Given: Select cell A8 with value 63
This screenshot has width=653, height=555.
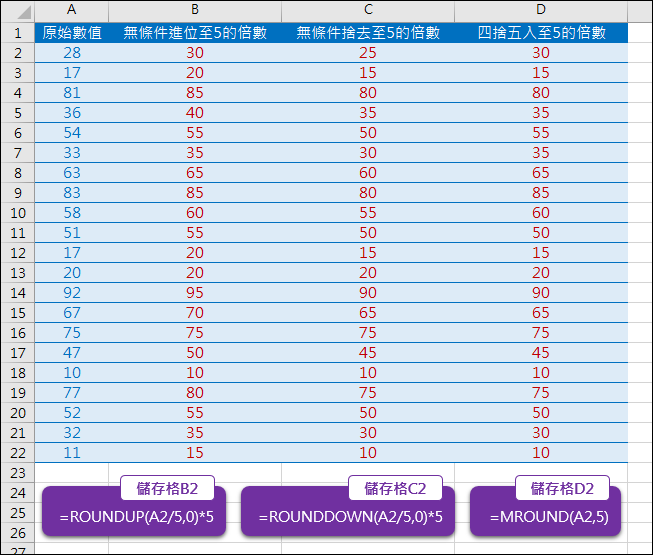Looking at the screenshot, I should [72, 173].
